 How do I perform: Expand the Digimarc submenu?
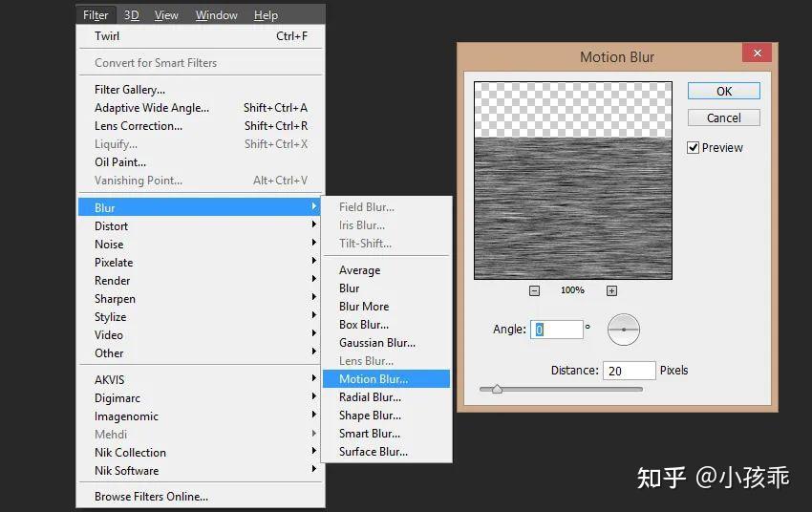click(x=201, y=397)
